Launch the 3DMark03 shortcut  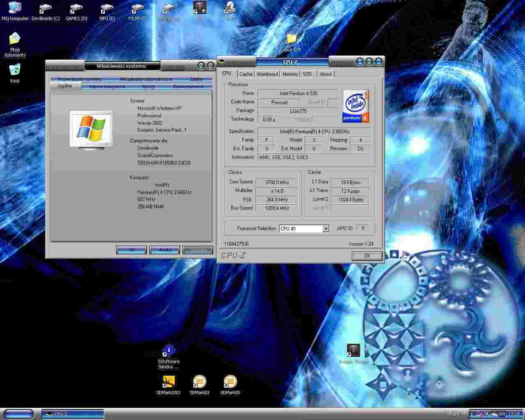coord(199,385)
